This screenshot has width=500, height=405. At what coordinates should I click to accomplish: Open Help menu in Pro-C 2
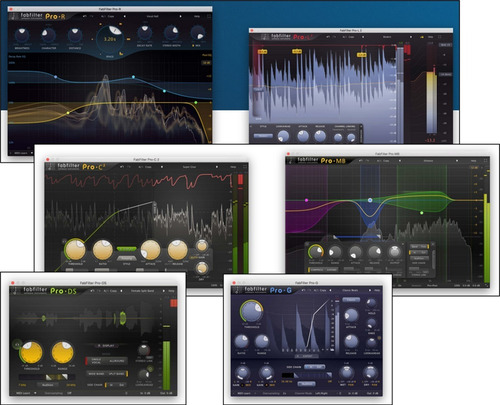point(233,167)
